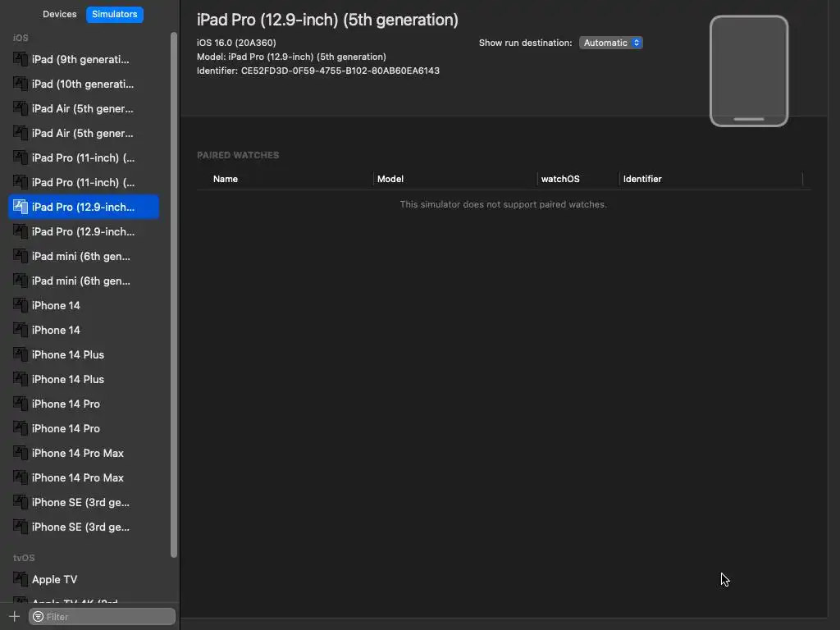Click the iPad device preview thumbnail
Image resolution: width=840 pixels, height=630 pixels.
pos(748,71)
